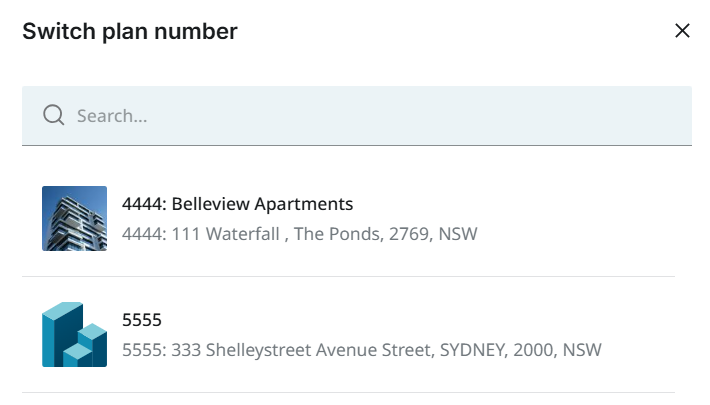710x405 pixels.
Task: Click the search magnifier icon
Action: coord(54,116)
